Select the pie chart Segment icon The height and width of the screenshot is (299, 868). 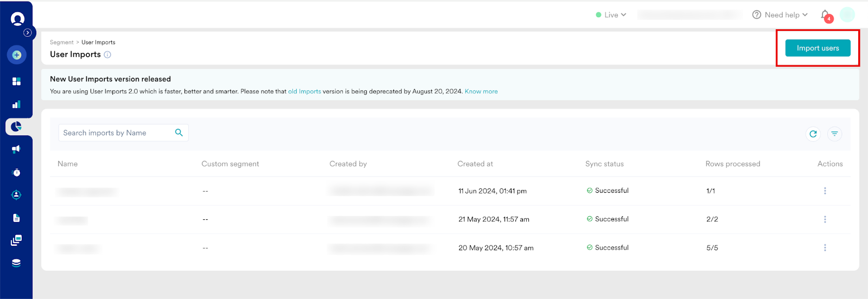16,127
